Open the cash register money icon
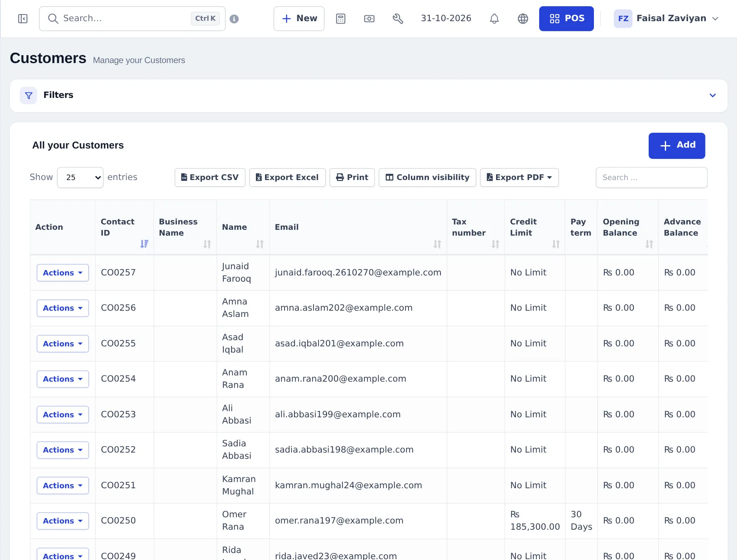Viewport: 737px width, 560px height. (x=369, y=19)
